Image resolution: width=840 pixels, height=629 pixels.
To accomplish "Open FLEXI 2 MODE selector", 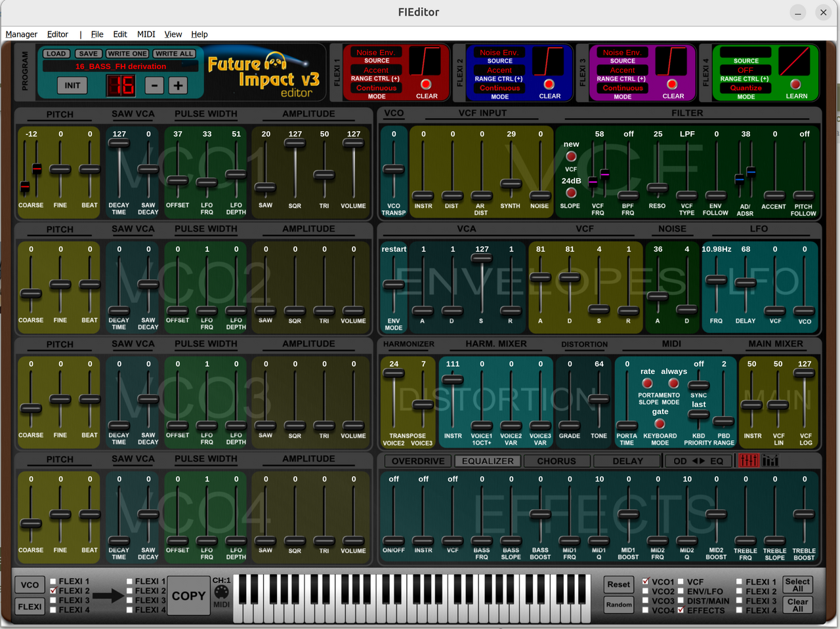I will (x=499, y=88).
